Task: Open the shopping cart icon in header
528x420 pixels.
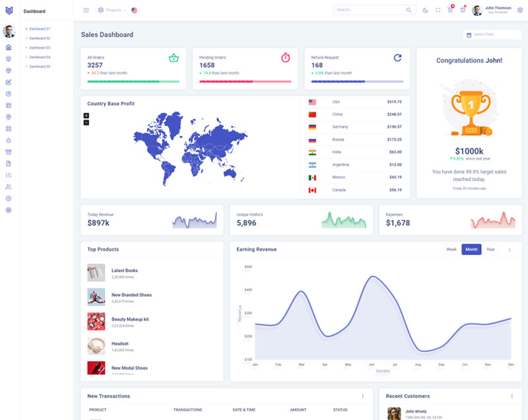Action: tap(450, 10)
